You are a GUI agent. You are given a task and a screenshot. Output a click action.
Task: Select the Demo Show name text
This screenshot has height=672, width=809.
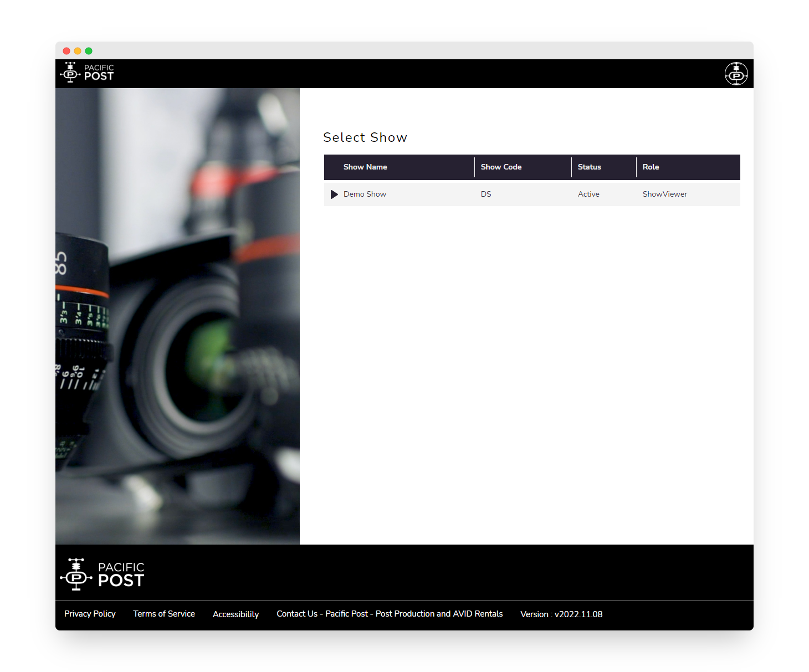coord(365,194)
